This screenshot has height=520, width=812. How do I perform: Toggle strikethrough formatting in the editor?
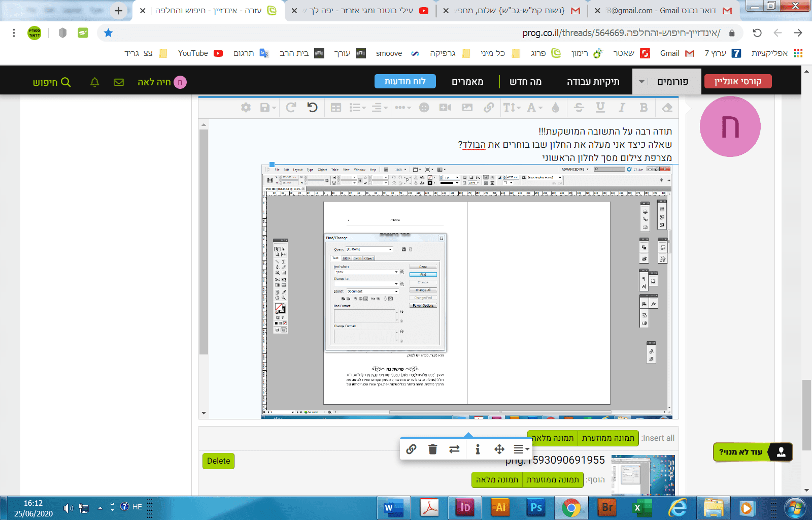579,107
